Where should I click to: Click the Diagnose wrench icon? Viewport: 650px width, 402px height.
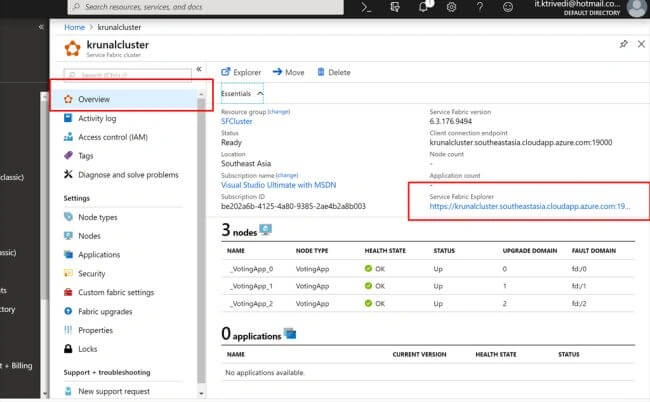[68, 174]
